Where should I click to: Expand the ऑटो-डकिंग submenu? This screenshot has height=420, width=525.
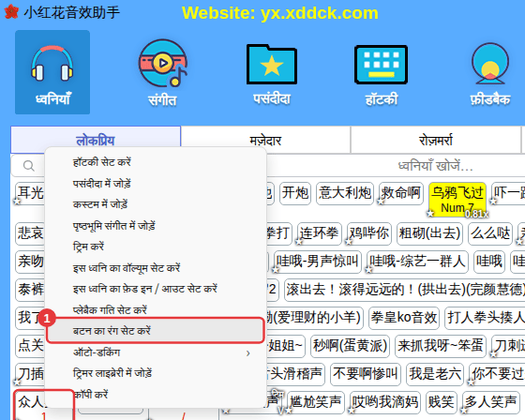(x=156, y=352)
